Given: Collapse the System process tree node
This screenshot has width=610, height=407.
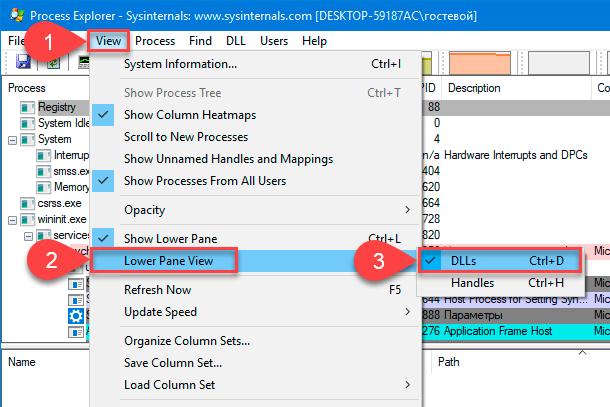Looking at the screenshot, I should (12, 140).
